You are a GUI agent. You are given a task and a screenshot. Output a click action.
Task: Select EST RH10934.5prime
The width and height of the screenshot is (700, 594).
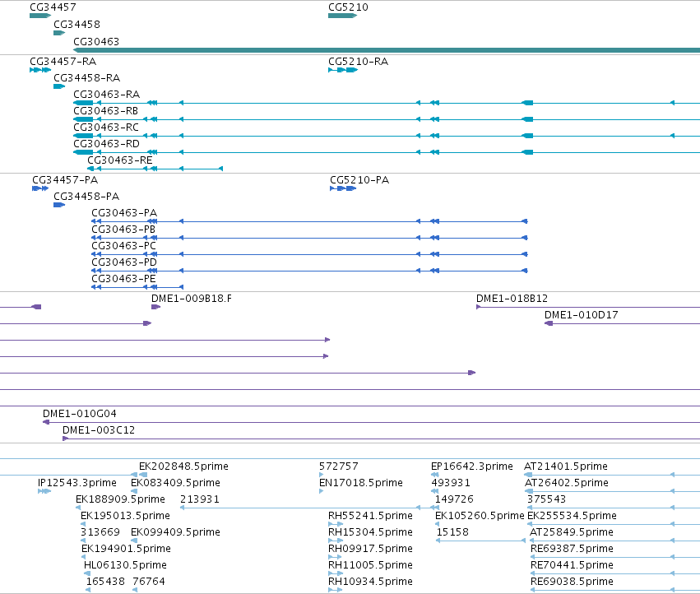click(x=336, y=590)
